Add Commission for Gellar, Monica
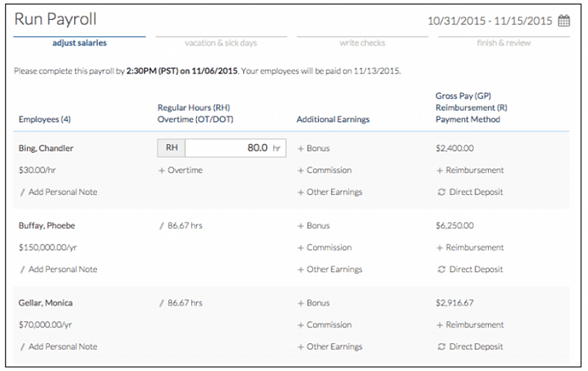 click(x=325, y=325)
